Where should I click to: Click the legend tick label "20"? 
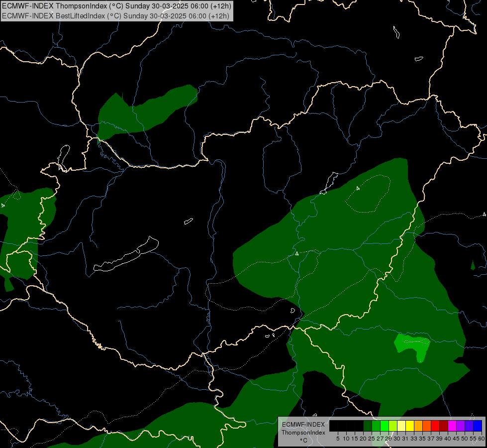[363, 439]
